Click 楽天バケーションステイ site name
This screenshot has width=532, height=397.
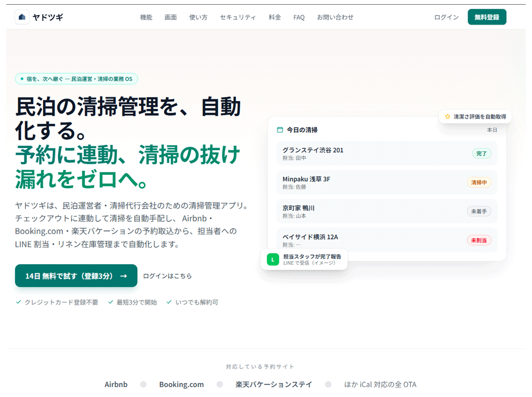pyautogui.click(x=274, y=385)
